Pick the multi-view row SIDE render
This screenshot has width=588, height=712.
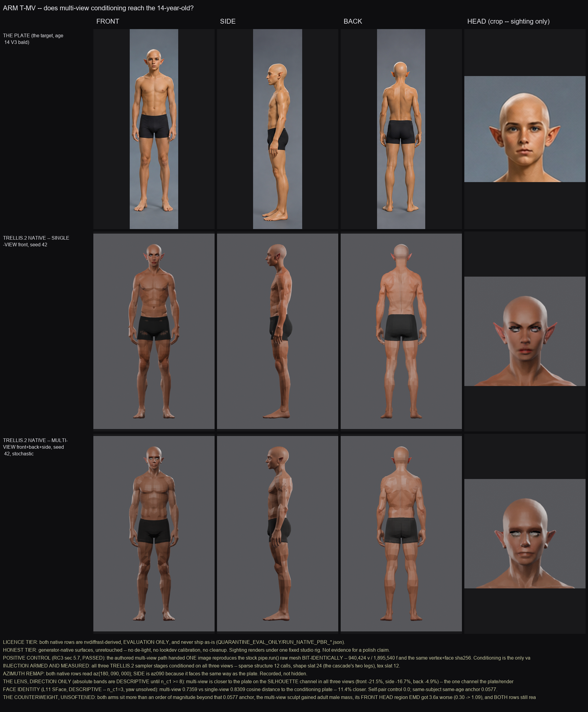[277, 534]
